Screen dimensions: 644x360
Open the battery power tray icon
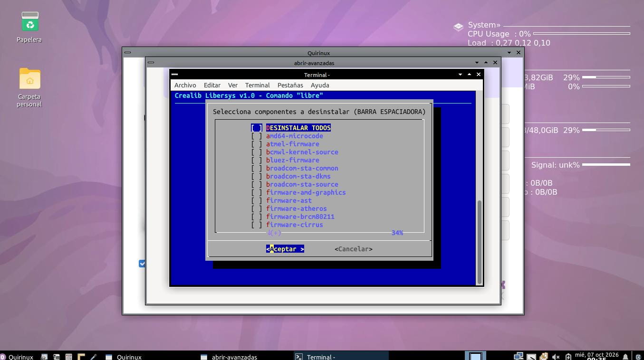(x=568, y=357)
